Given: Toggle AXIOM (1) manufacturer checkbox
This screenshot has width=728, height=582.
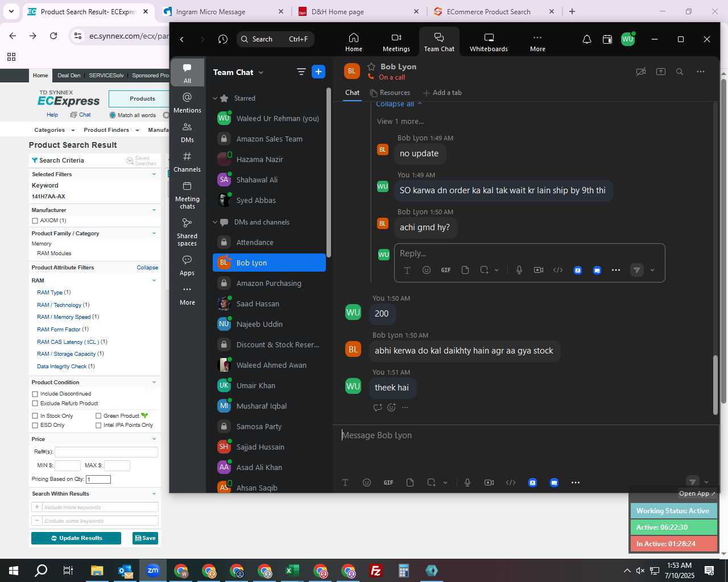Looking at the screenshot, I should point(35,221).
